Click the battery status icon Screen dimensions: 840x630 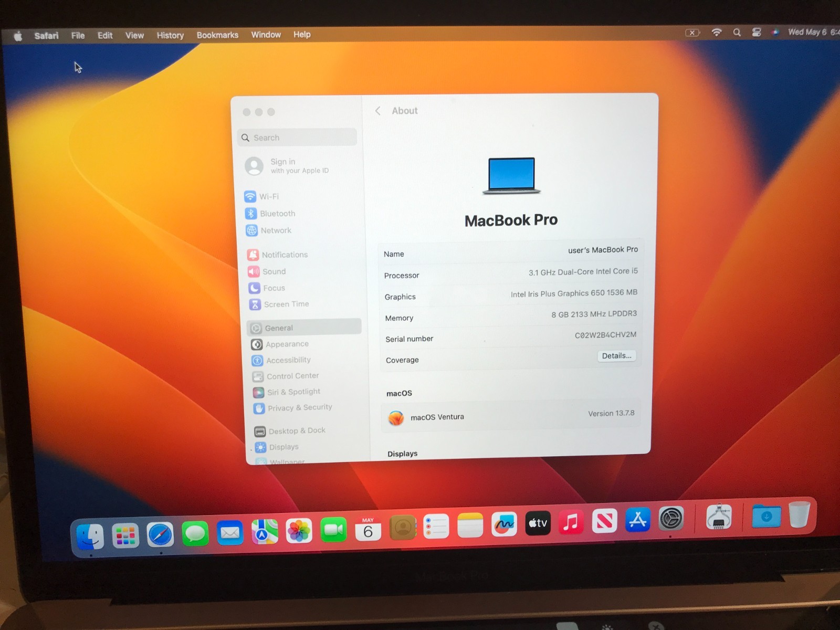[692, 33]
